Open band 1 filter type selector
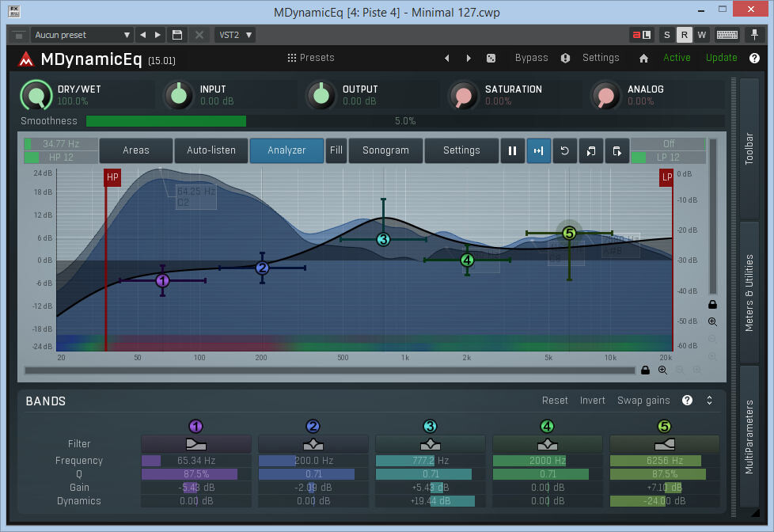 196,444
